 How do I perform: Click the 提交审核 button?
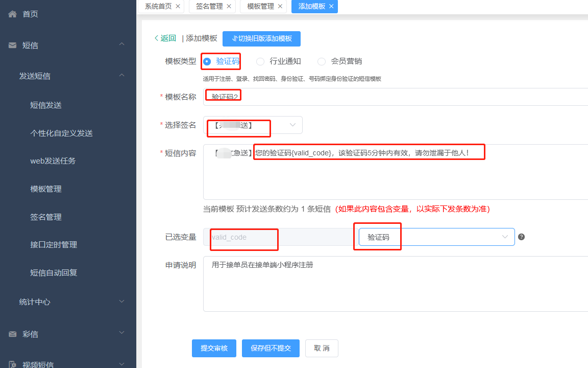[x=214, y=348]
